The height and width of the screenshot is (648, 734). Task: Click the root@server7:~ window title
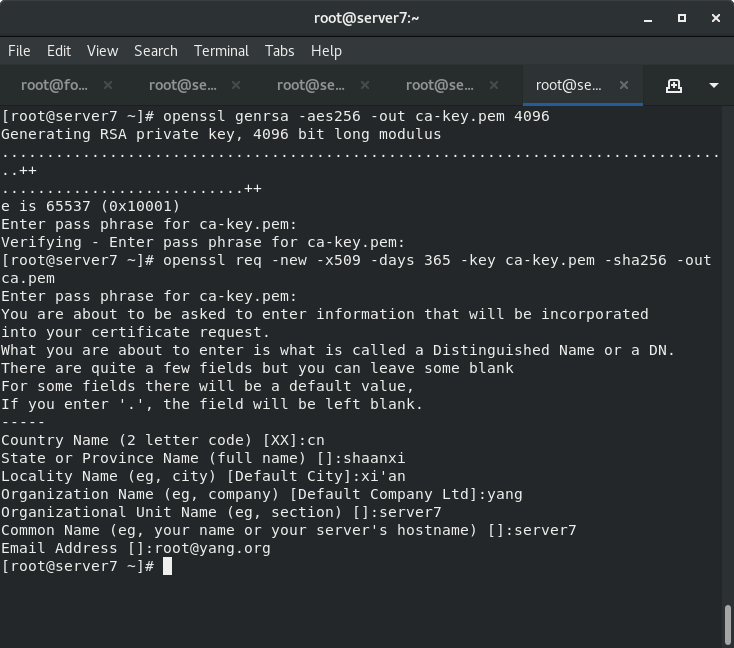point(367,18)
